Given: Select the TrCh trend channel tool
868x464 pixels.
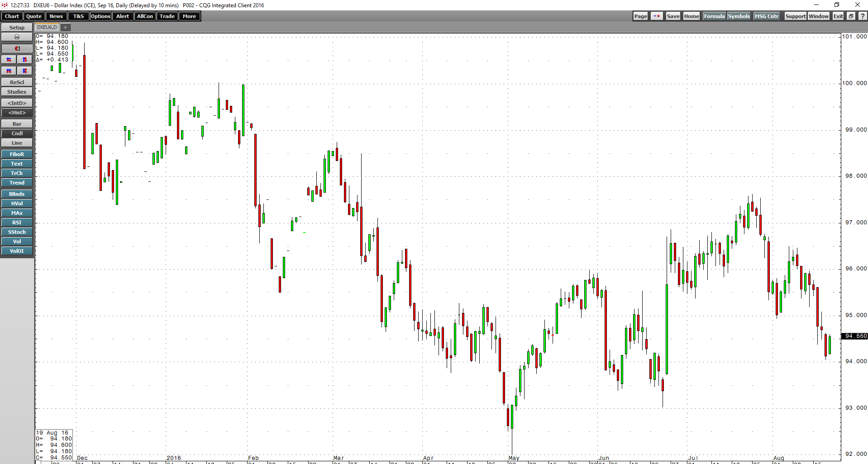Looking at the screenshot, I should pyautogui.click(x=17, y=173).
